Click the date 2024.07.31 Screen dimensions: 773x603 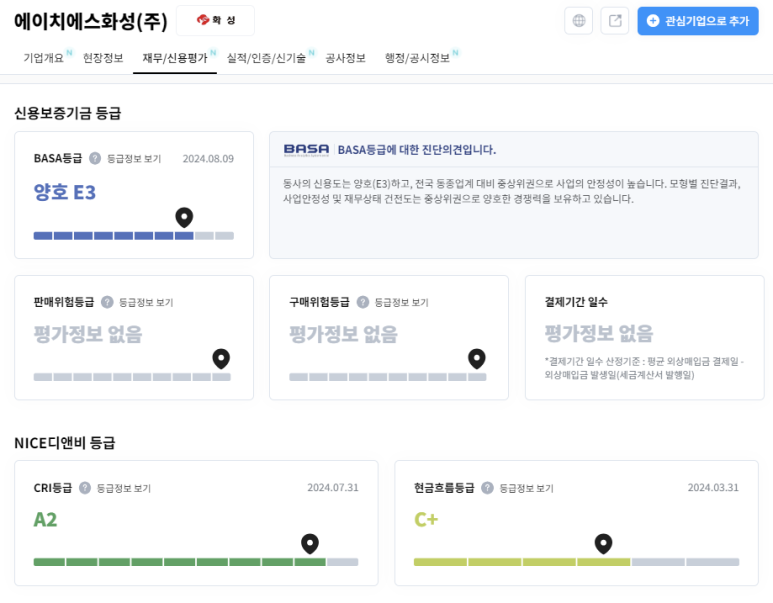333,488
